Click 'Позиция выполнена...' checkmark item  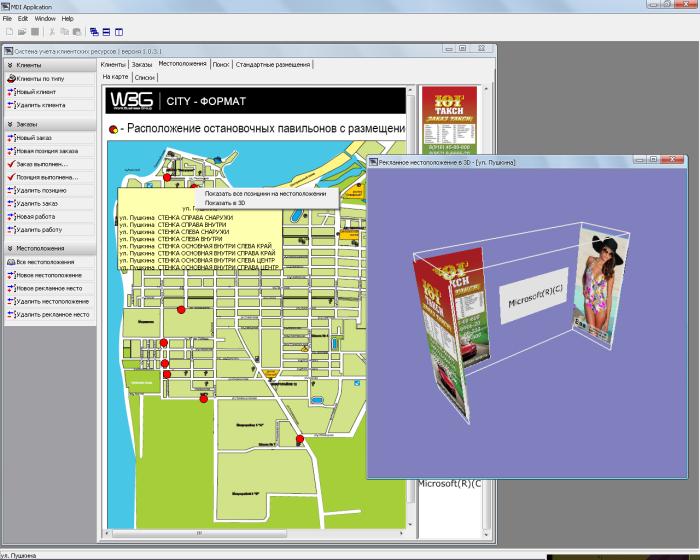[50, 177]
